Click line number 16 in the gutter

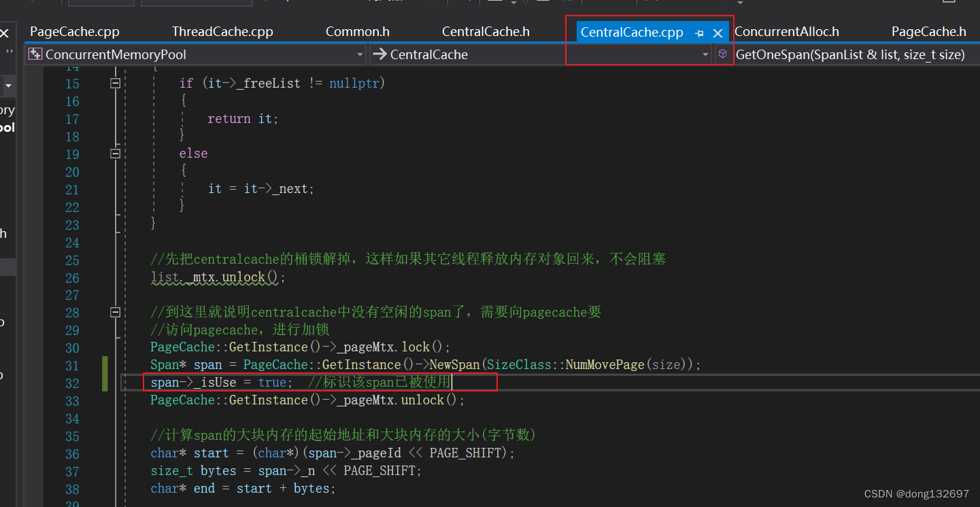click(72, 101)
